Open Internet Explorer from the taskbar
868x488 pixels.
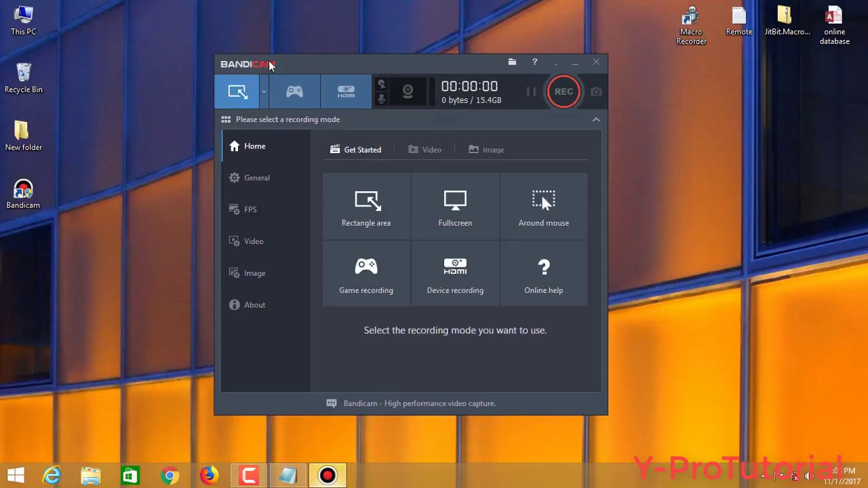[x=52, y=475]
